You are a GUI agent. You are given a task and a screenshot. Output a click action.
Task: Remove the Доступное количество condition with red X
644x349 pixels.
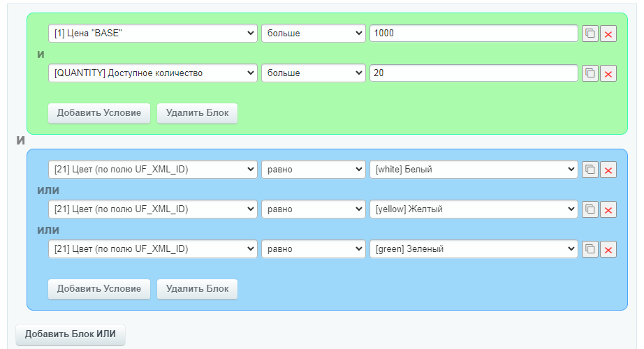coord(608,73)
